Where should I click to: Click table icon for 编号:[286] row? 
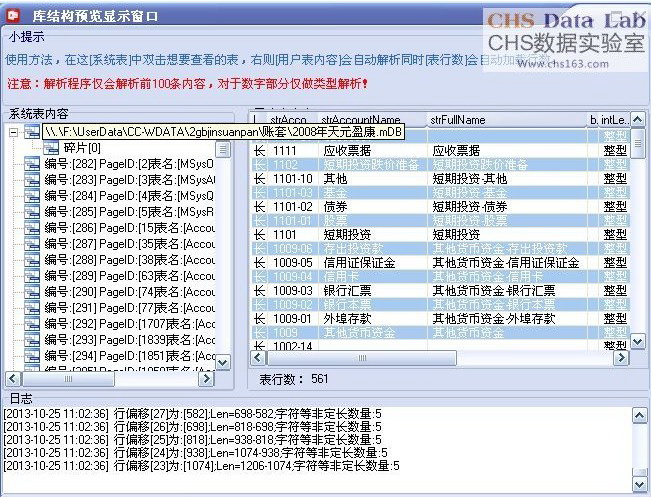(32, 228)
